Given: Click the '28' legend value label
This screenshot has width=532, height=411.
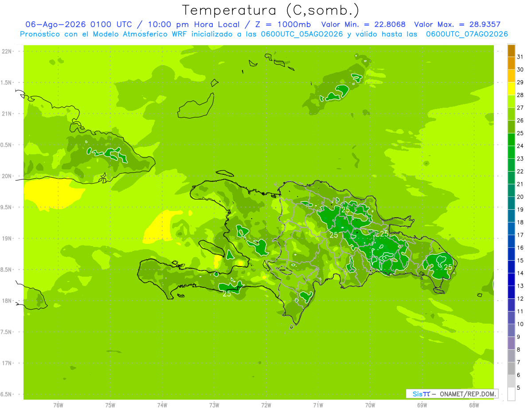Looking at the screenshot, I should [x=520, y=95].
